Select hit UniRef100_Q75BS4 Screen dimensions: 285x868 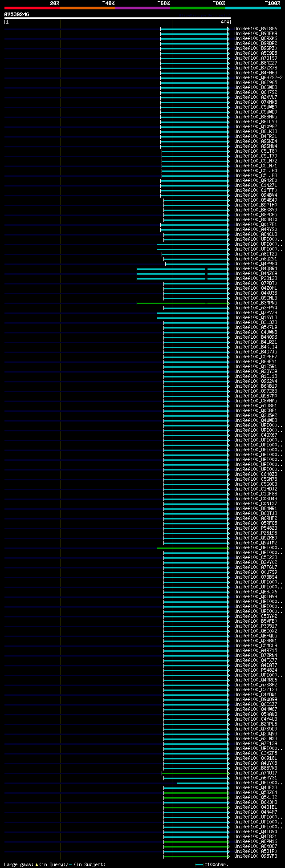(x=256, y=577)
